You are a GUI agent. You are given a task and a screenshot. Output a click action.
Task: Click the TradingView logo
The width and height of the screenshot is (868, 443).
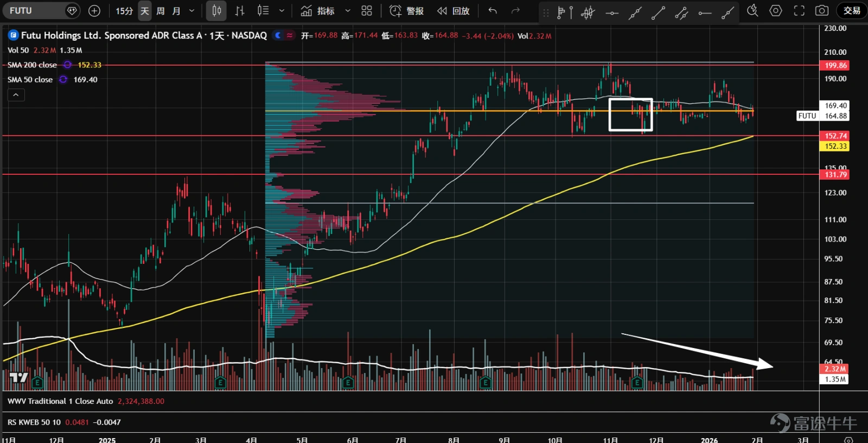click(x=18, y=377)
